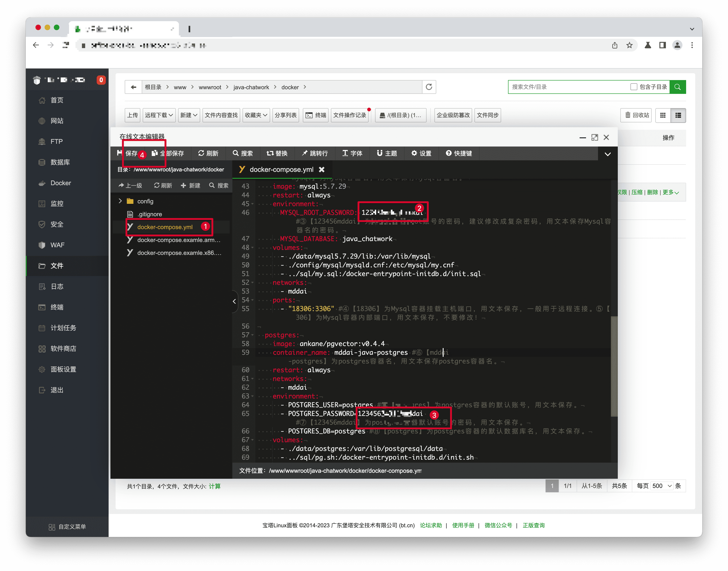
Task: Click the file path back arrow
Action: click(x=133, y=87)
